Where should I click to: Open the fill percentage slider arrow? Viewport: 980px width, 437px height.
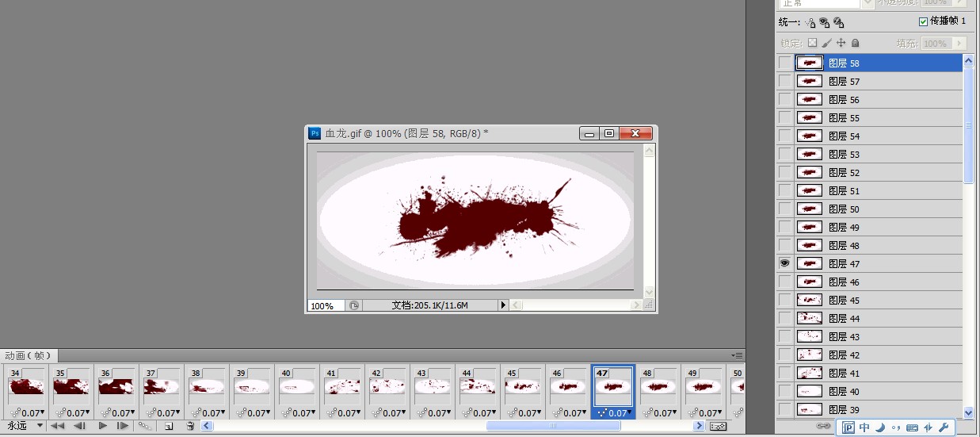coord(960,43)
